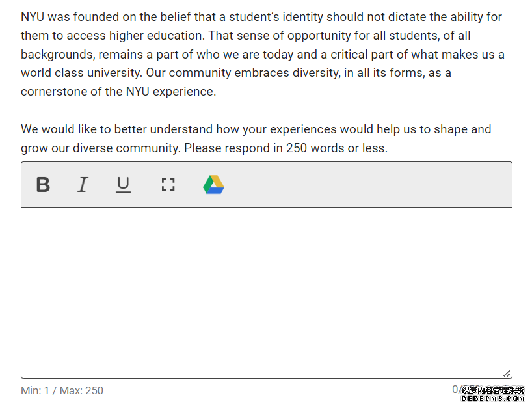Open the Google Drive upload icon

coord(214,185)
